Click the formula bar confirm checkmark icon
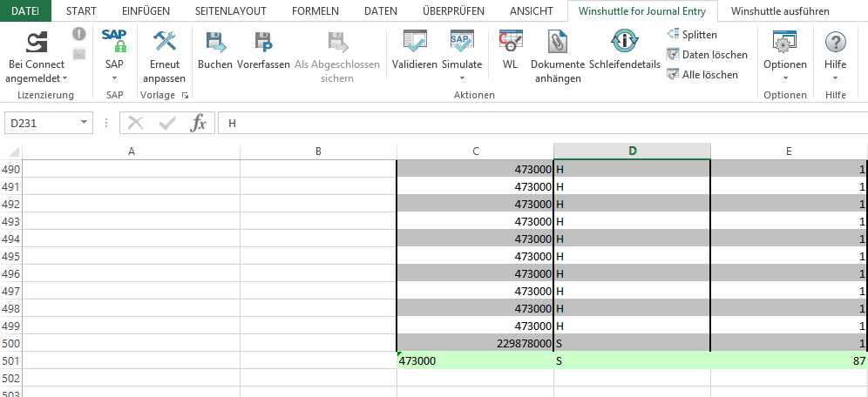Screen dimensions: 868x397 166,124
